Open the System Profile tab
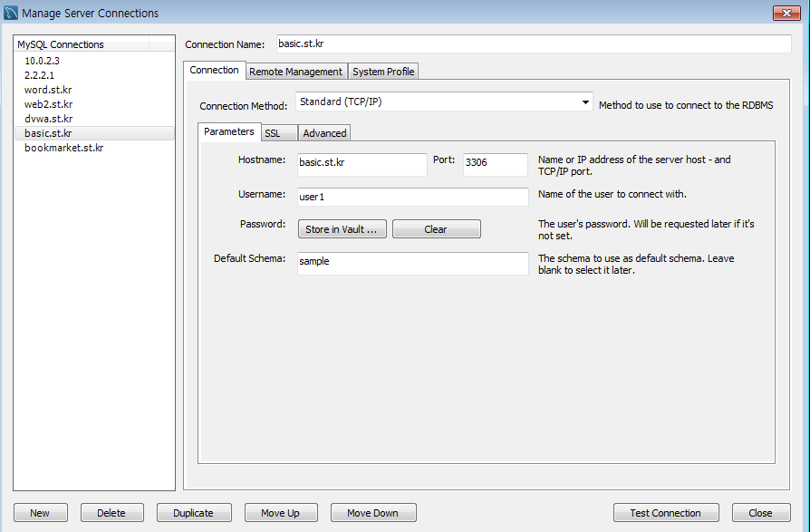The image size is (810, 532). tap(383, 72)
